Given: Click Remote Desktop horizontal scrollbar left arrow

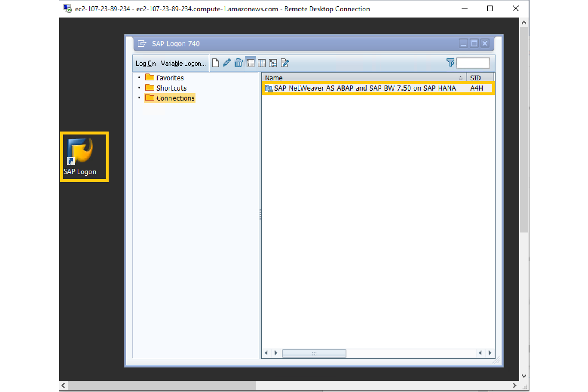Looking at the screenshot, I should [x=63, y=385].
